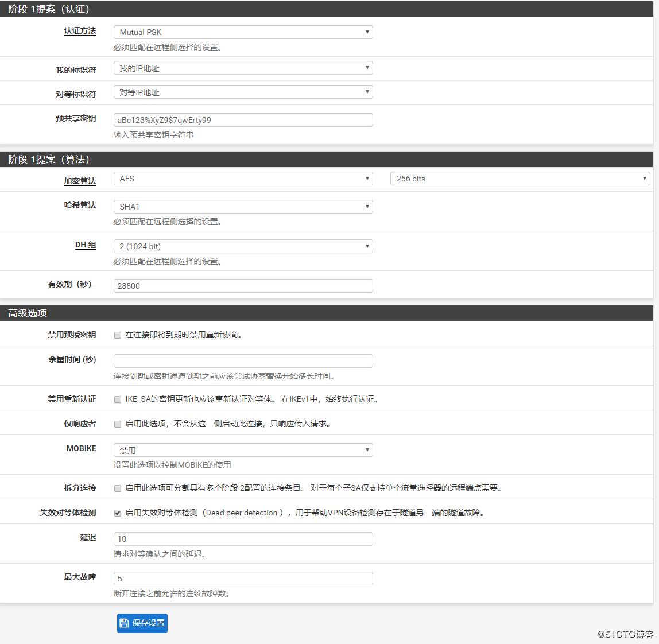The height and width of the screenshot is (644, 659).
Task: Click the 余量时间 (秒) input field
Action: click(243, 361)
